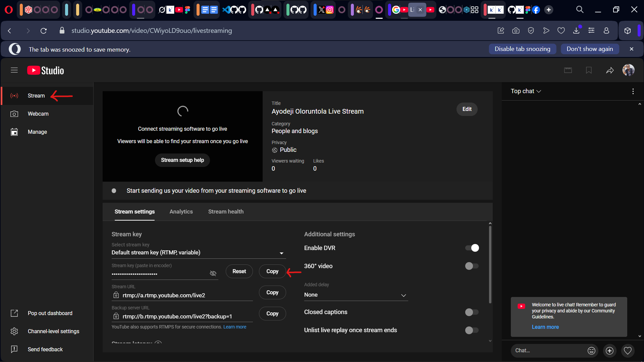Open the Webcam section in sidebar
The height and width of the screenshot is (362, 644).
38,114
